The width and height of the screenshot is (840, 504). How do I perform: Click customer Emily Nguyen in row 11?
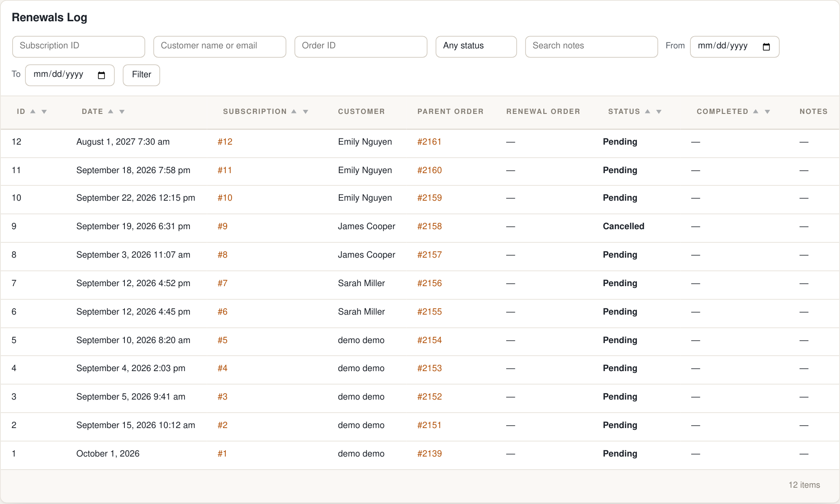[365, 170]
